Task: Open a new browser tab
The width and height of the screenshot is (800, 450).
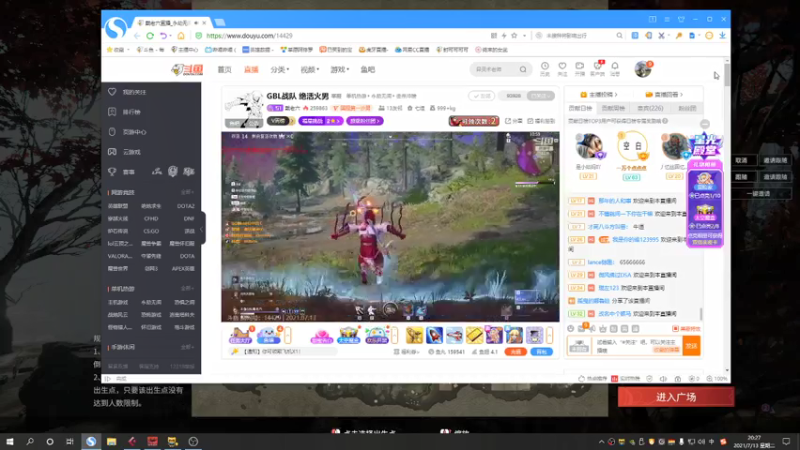Action: point(220,22)
